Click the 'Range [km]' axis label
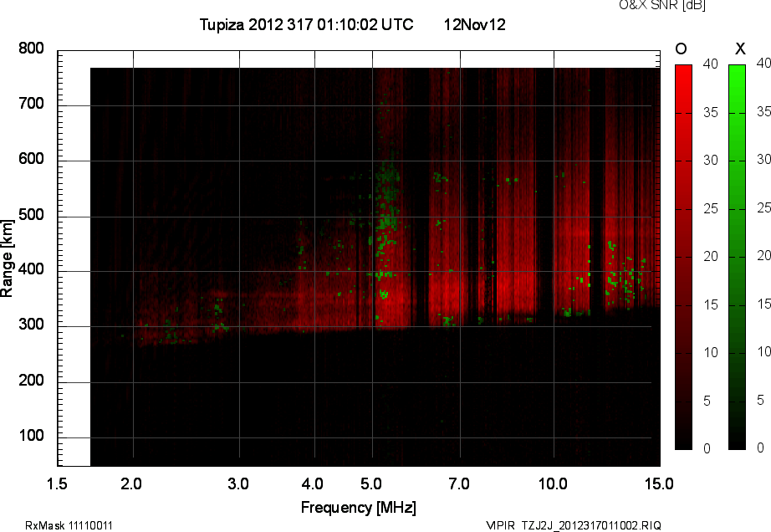This screenshot has width=771, height=532. point(7,258)
